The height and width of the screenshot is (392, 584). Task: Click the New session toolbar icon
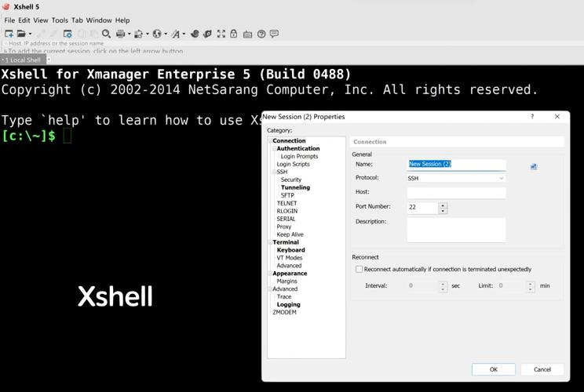click(x=9, y=34)
